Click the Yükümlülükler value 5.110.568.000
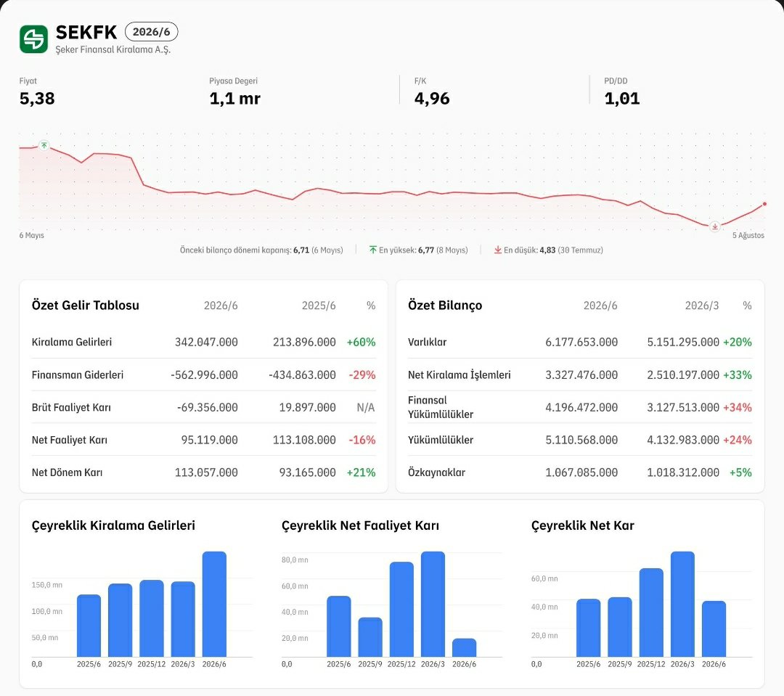Screen dimensions: 784x696 (x=581, y=440)
